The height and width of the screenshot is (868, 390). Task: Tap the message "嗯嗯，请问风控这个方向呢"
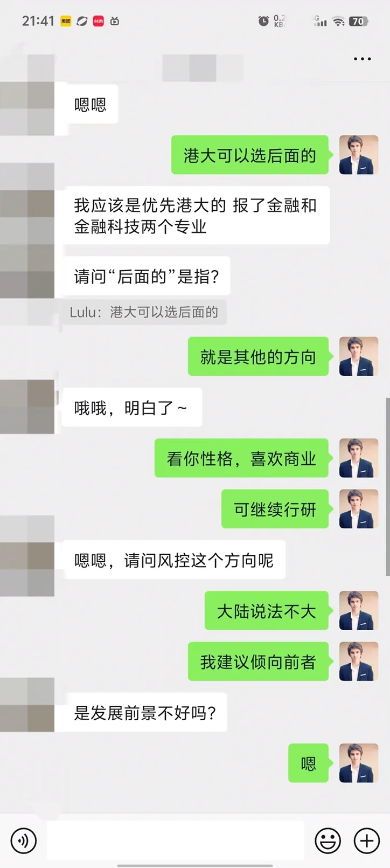[174, 560]
